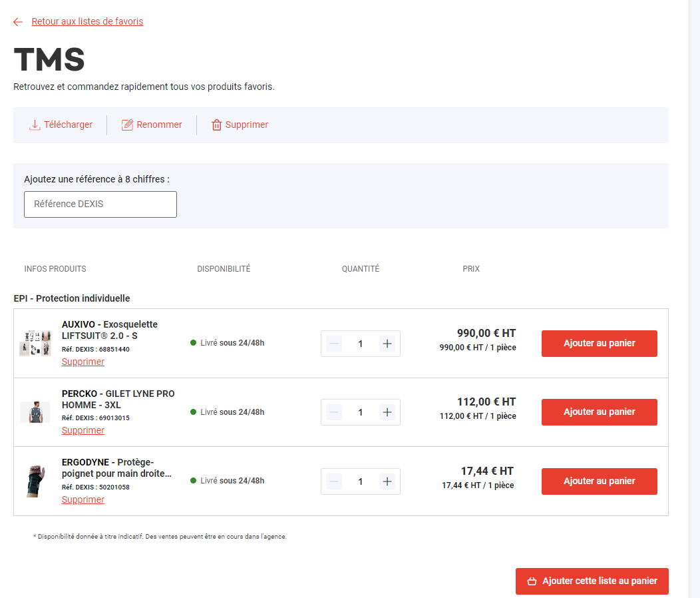The height and width of the screenshot is (598, 700).
Task: Click the Renommer label
Action: 160,125
